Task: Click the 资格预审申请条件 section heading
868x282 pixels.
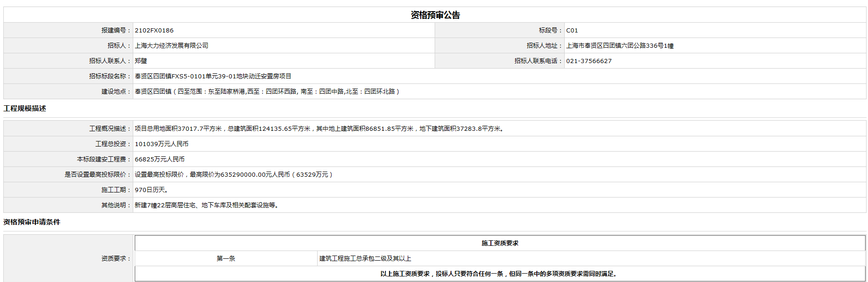Action: 32,222
